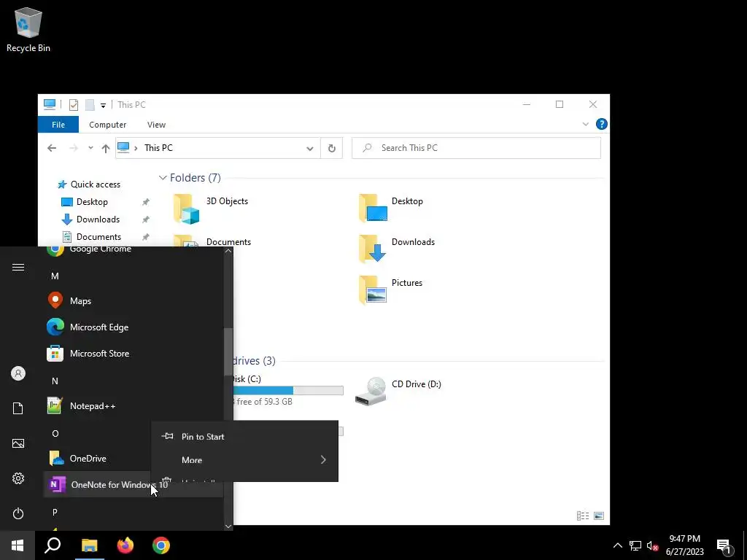Screen dimensions: 747x560
Task: Open Documents icon in Start sidebar
Action: click(18, 408)
